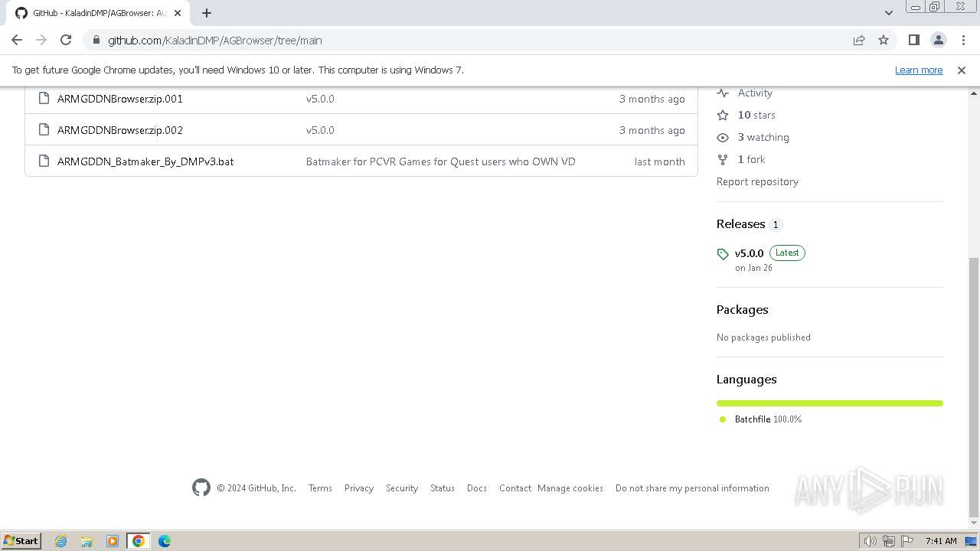Click the browser back arrow
Image resolution: width=980 pixels, height=551 pixels.
17,41
